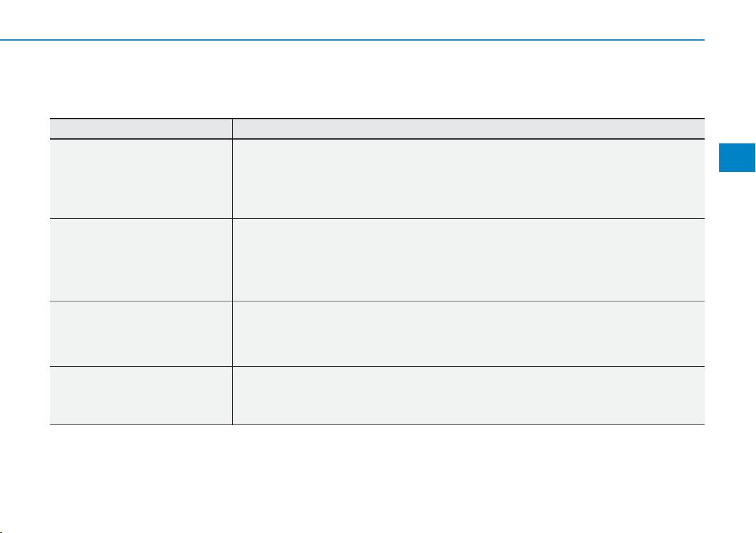The width and height of the screenshot is (756, 533).
Task: Select the left header cell of table
Action: coord(141,129)
